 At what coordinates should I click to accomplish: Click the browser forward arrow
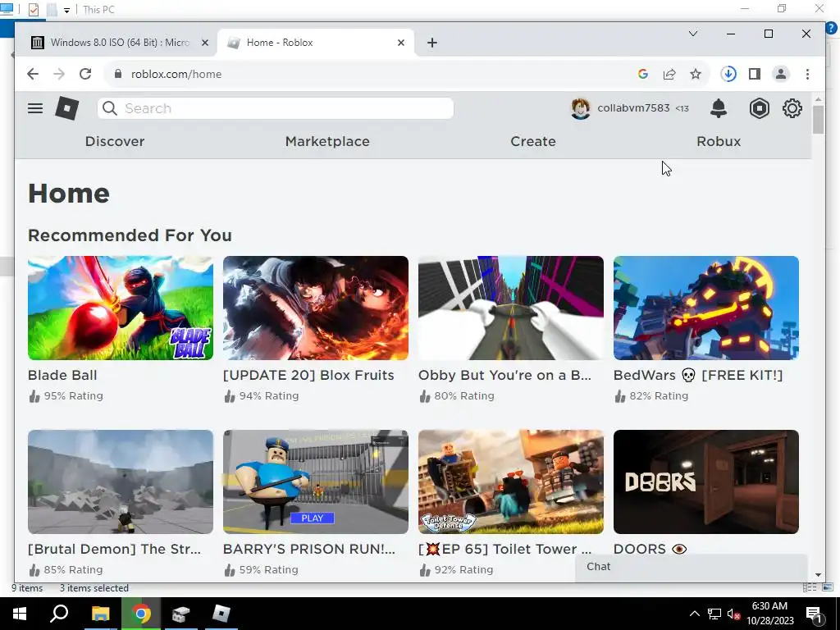[x=59, y=74]
